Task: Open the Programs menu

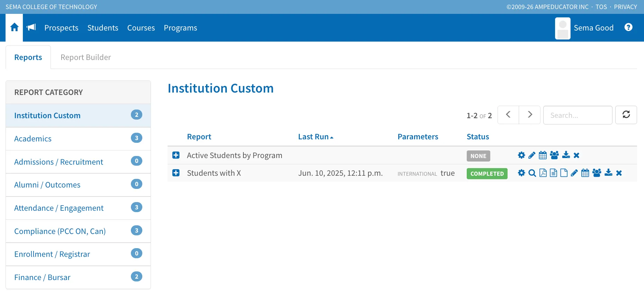Action: (x=180, y=28)
